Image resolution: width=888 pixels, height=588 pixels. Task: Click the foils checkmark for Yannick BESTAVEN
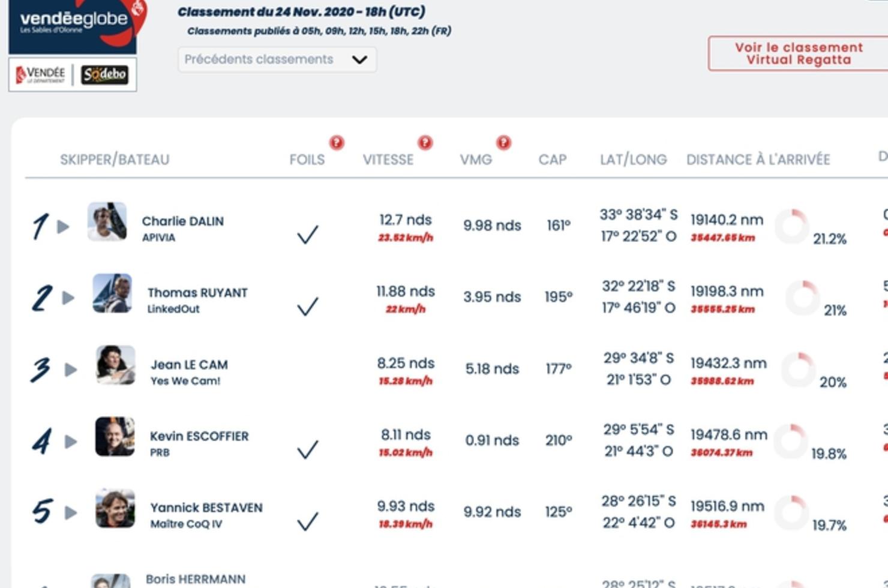tap(307, 521)
